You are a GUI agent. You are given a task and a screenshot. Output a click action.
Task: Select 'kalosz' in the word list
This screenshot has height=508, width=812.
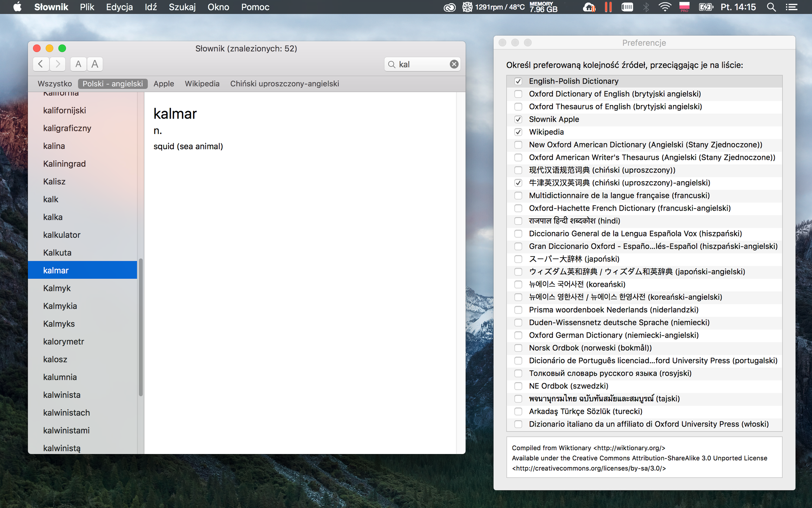click(x=82, y=359)
